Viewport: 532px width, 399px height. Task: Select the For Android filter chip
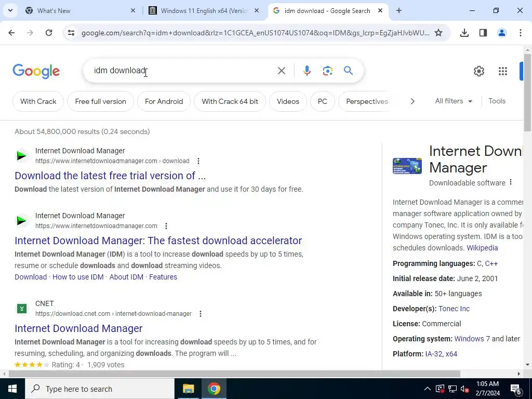pyautogui.click(x=164, y=101)
